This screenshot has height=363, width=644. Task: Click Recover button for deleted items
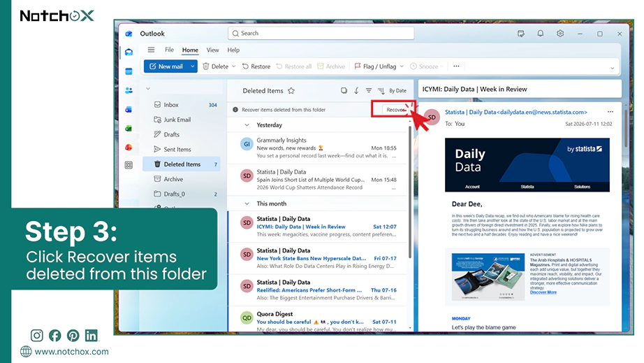click(x=394, y=110)
